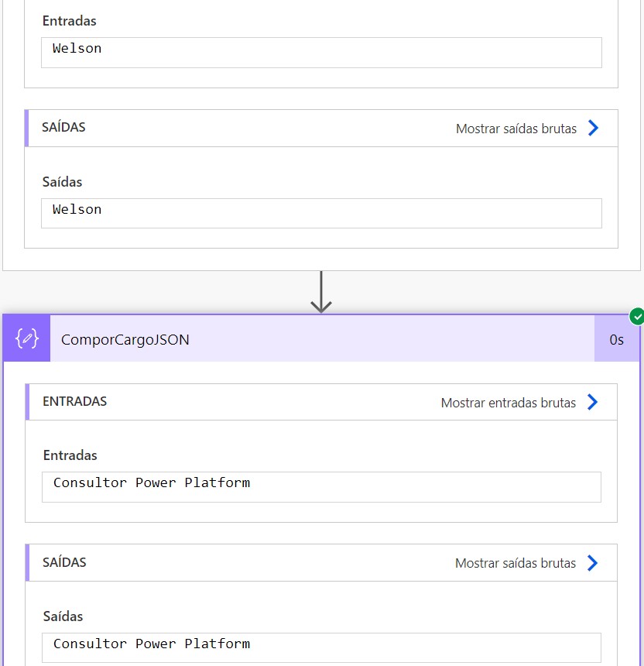Click the Compose curly-braces icon on ComporCargoJSON
644x666 pixels.
click(x=26, y=339)
